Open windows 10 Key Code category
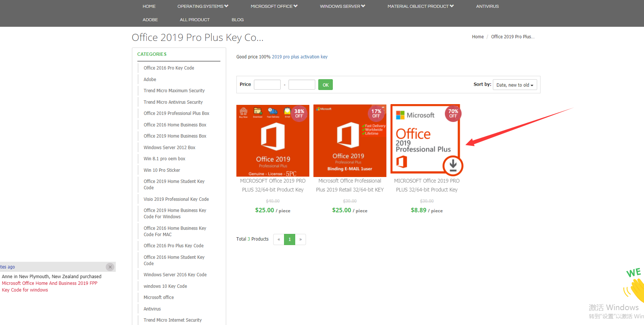The height and width of the screenshot is (325, 644). point(165,286)
